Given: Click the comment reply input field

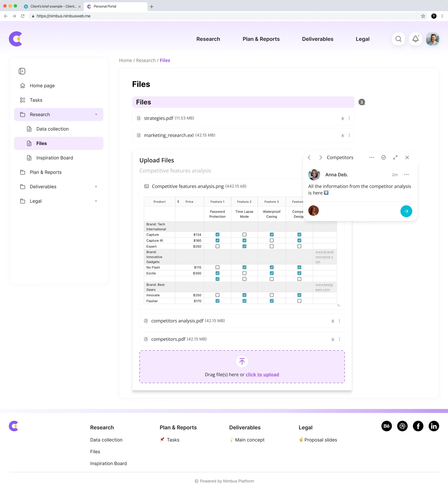Looking at the screenshot, I should (x=358, y=211).
